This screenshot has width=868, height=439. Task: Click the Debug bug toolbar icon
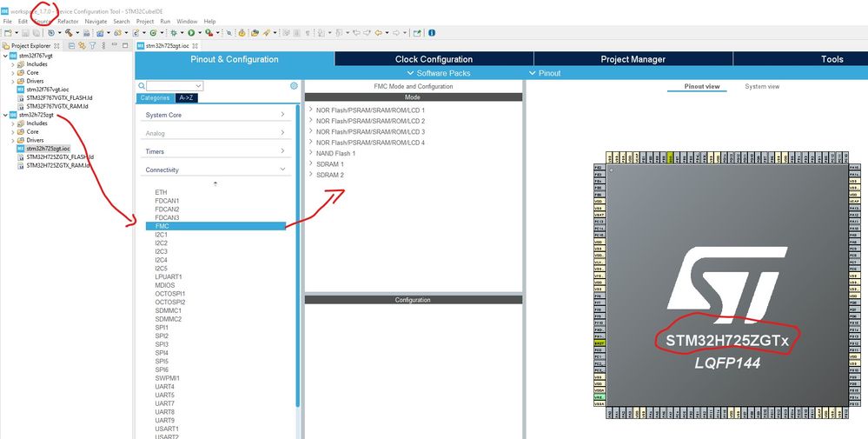173,33
